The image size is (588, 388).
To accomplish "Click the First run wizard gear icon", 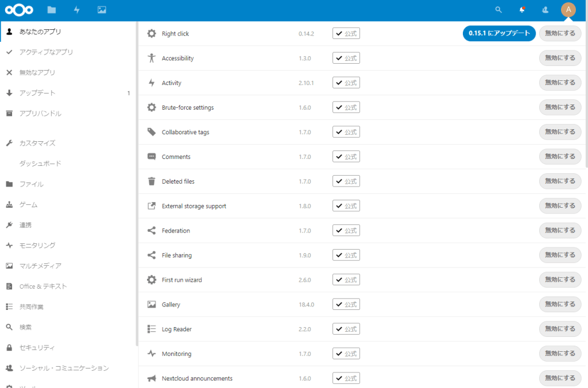I will [152, 280].
